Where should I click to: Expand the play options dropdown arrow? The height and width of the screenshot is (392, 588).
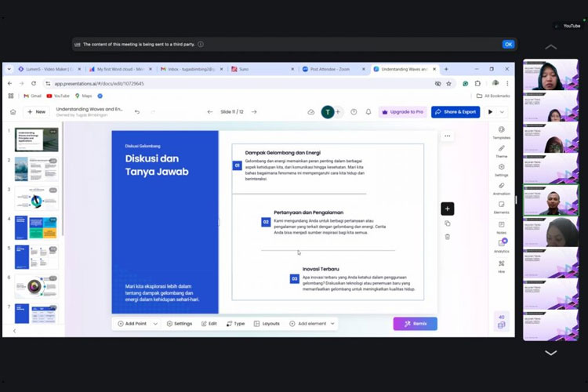point(502,112)
